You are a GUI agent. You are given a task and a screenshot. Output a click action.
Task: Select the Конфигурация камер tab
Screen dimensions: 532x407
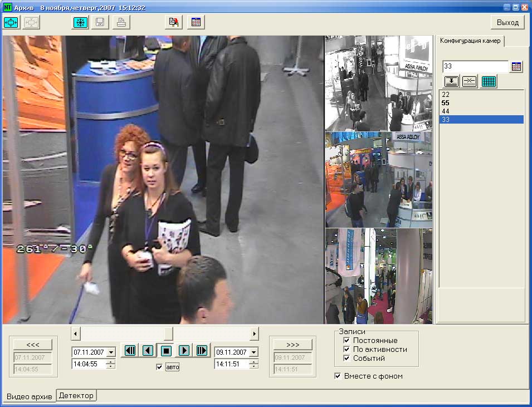tap(471, 41)
